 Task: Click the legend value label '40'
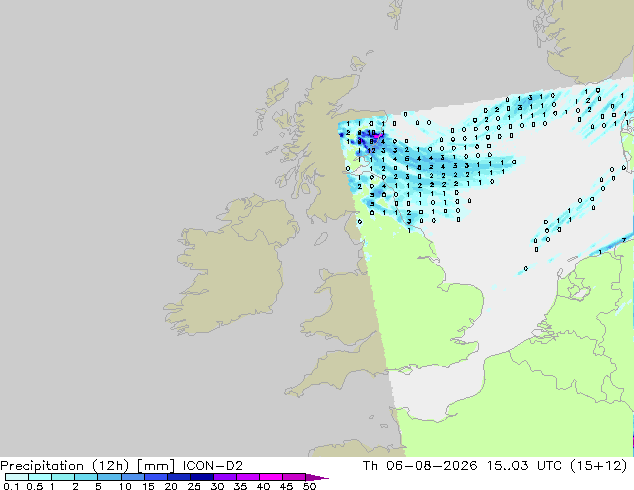263,486
